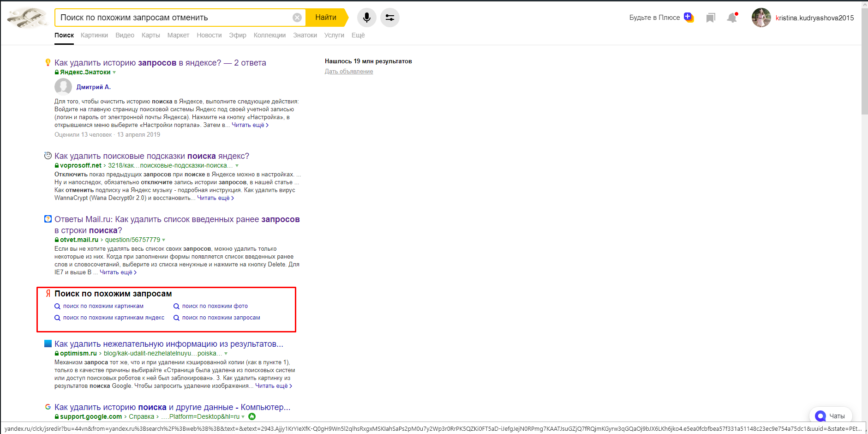Click Дмитрий А. author avatar
Screen dimensions: 868x434
pos(63,87)
